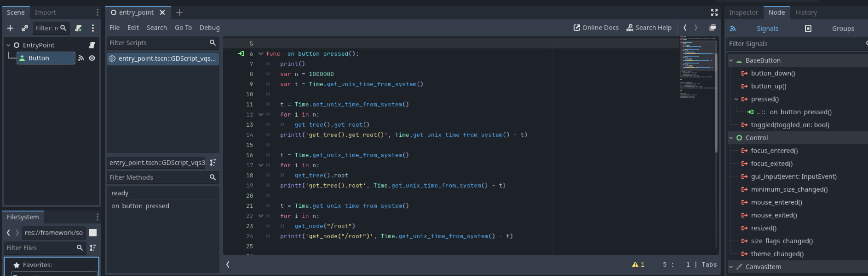The image size is (868, 276).
Task: Make the script editor floating
Action: click(713, 28)
